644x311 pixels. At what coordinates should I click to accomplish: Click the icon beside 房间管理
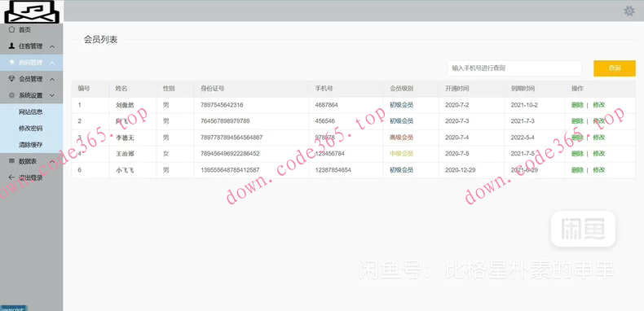point(11,63)
